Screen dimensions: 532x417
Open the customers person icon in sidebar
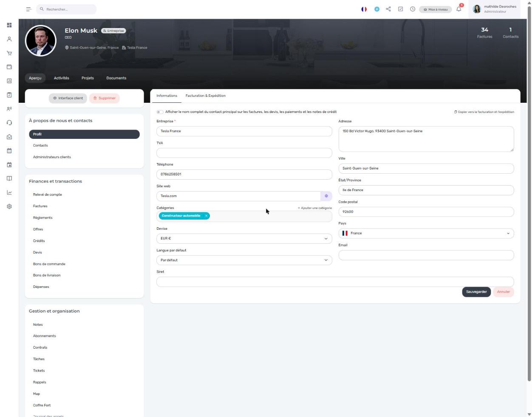point(9,39)
